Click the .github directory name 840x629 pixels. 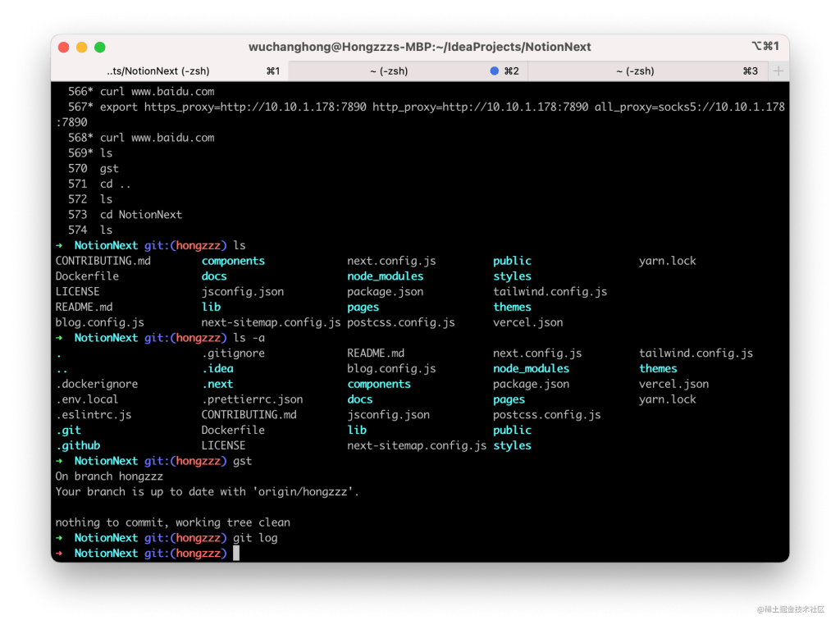point(78,445)
